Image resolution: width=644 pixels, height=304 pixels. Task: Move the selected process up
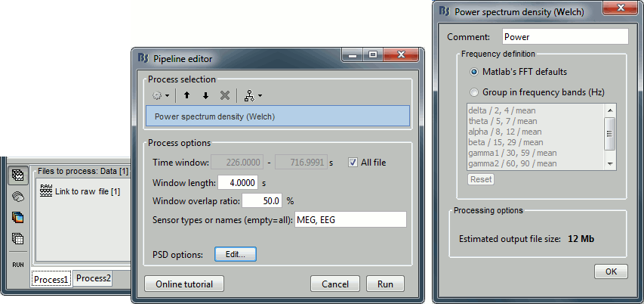pos(187,95)
